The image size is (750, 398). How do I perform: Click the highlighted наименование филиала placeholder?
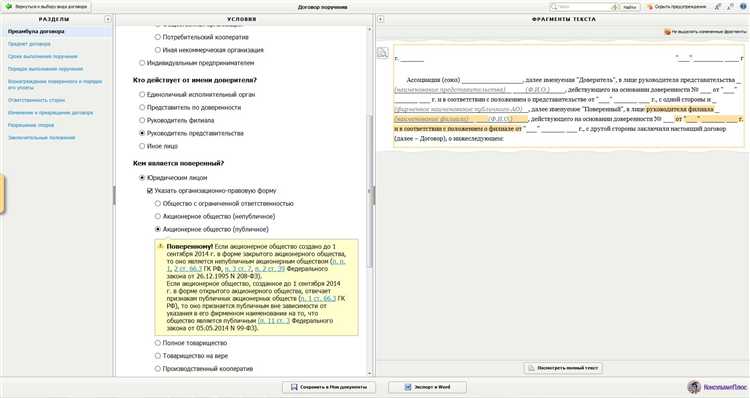[x=431, y=119]
